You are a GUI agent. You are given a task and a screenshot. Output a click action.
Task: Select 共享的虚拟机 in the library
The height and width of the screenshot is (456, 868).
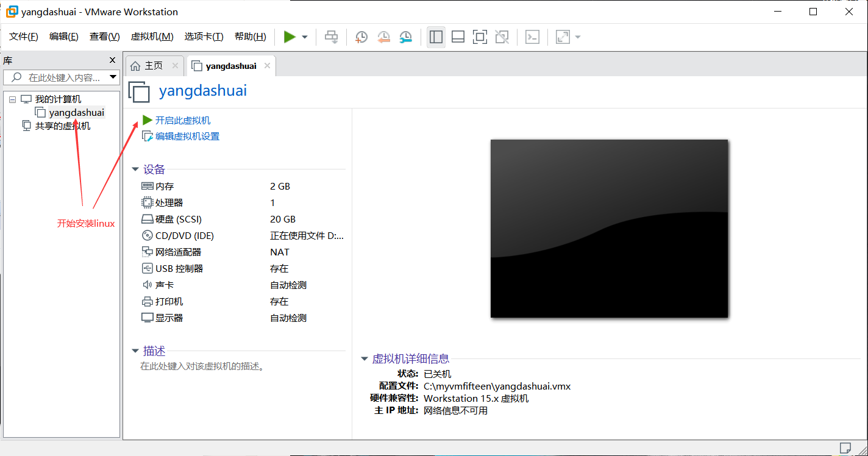pos(63,126)
